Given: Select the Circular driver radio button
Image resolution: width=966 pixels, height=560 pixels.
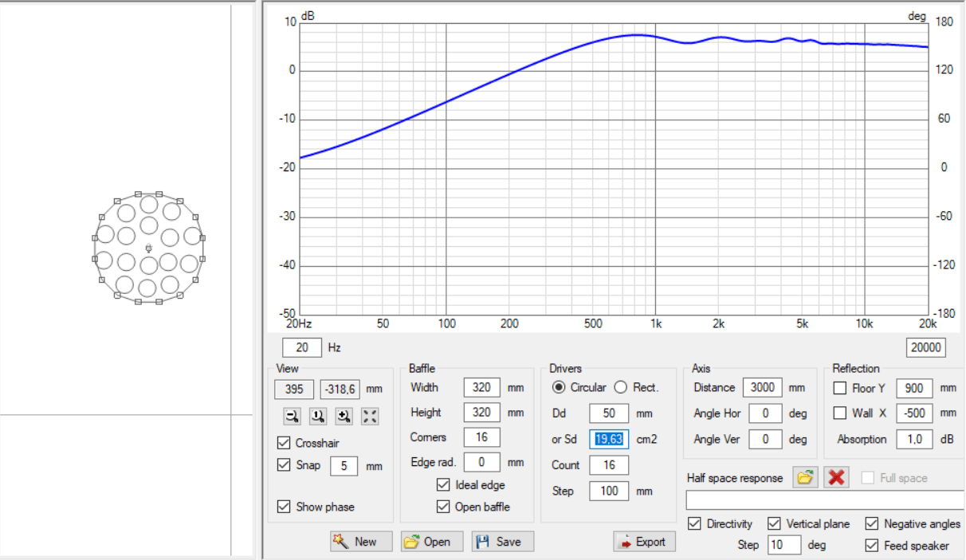Looking at the screenshot, I should click(x=559, y=387).
